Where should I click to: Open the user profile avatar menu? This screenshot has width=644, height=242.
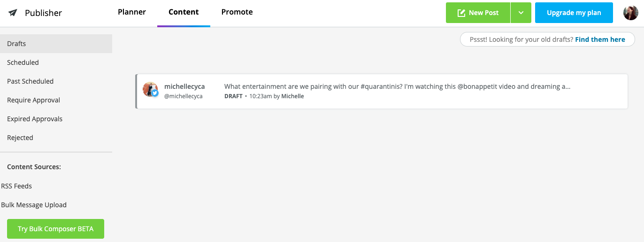coord(630,13)
